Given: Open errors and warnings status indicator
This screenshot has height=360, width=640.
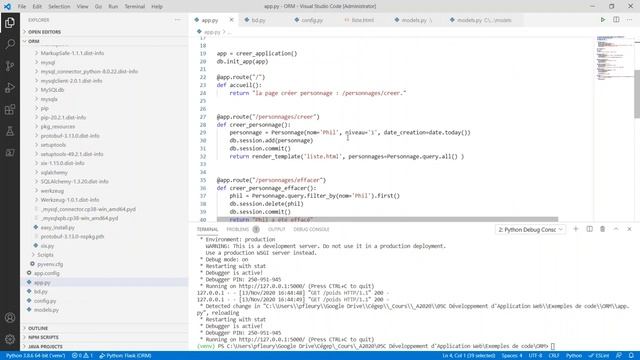Looking at the screenshot, I should pos(82,356).
